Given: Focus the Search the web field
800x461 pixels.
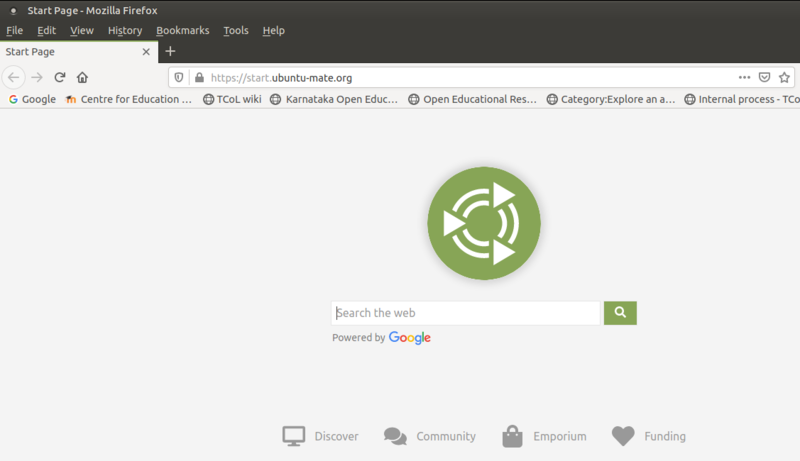Looking at the screenshot, I should pyautogui.click(x=465, y=313).
